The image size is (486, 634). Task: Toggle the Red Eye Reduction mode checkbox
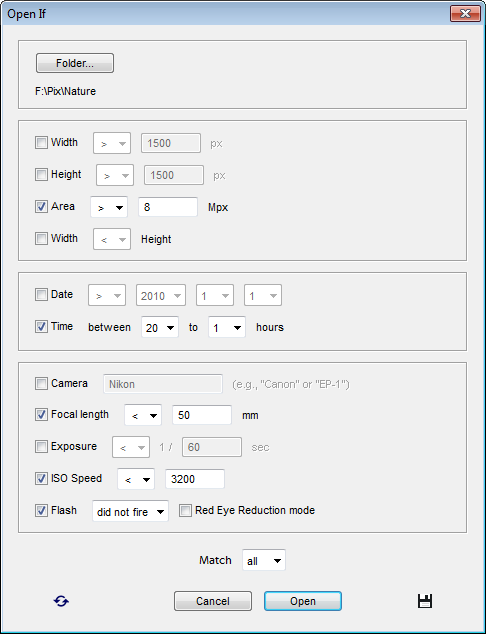coord(185,510)
